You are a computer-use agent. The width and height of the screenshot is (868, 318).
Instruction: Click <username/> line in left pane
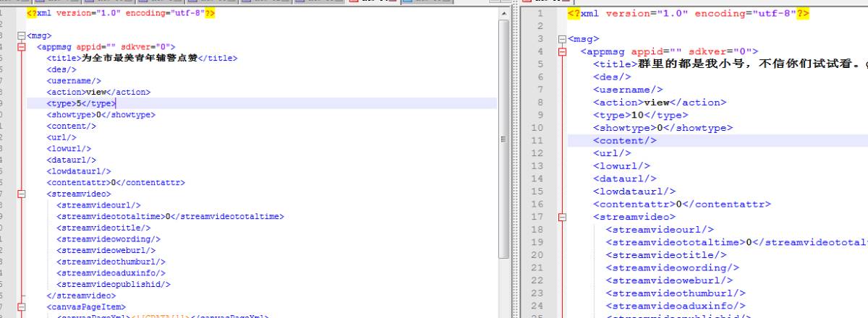coord(74,82)
